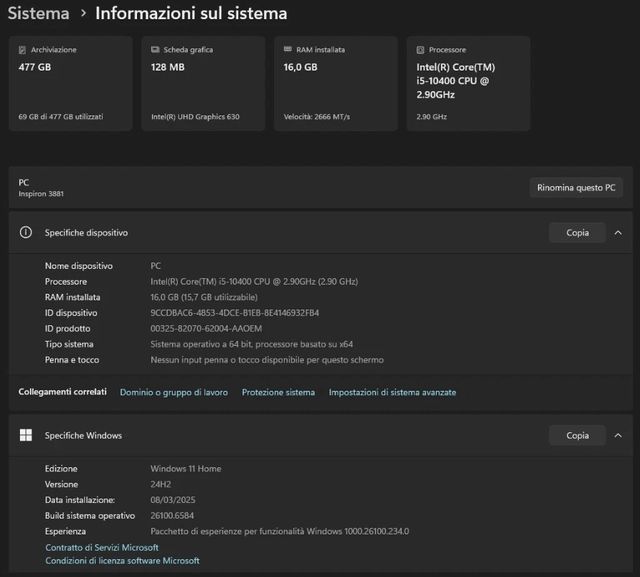Go back to Sistema breadcrumb

[x=38, y=14]
